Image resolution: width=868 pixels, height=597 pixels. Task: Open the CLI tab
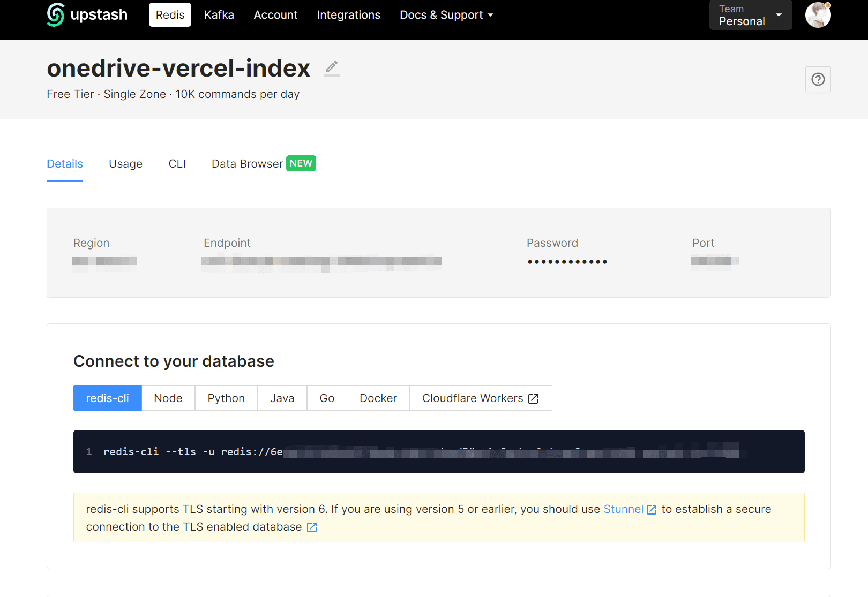click(177, 164)
